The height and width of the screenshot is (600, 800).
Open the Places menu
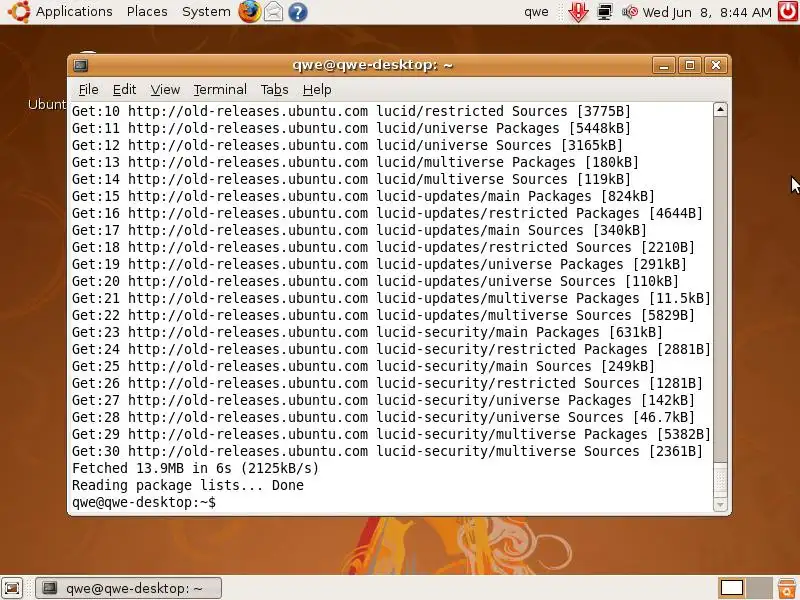pyautogui.click(x=147, y=11)
